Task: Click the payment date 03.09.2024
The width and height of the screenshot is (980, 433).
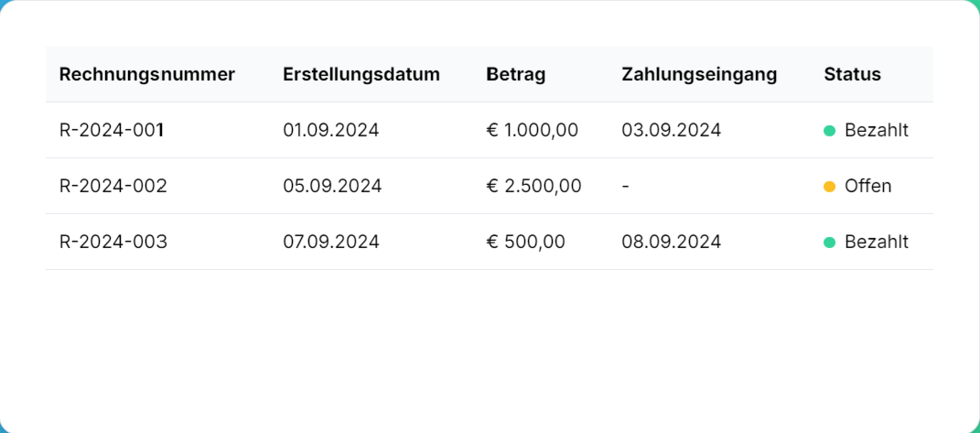Action: [671, 131]
